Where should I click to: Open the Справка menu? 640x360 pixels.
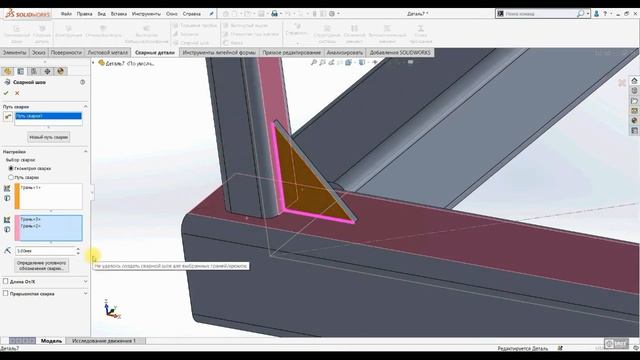click(x=191, y=14)
